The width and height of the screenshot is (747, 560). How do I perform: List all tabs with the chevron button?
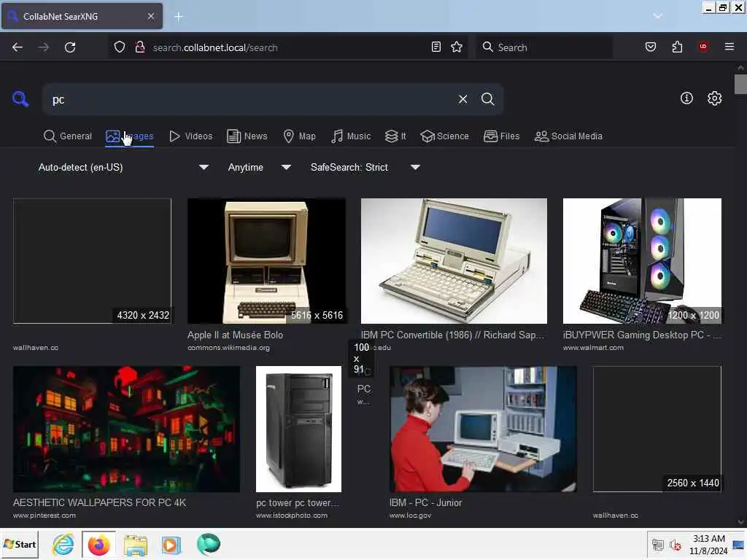tap(657, 16)
